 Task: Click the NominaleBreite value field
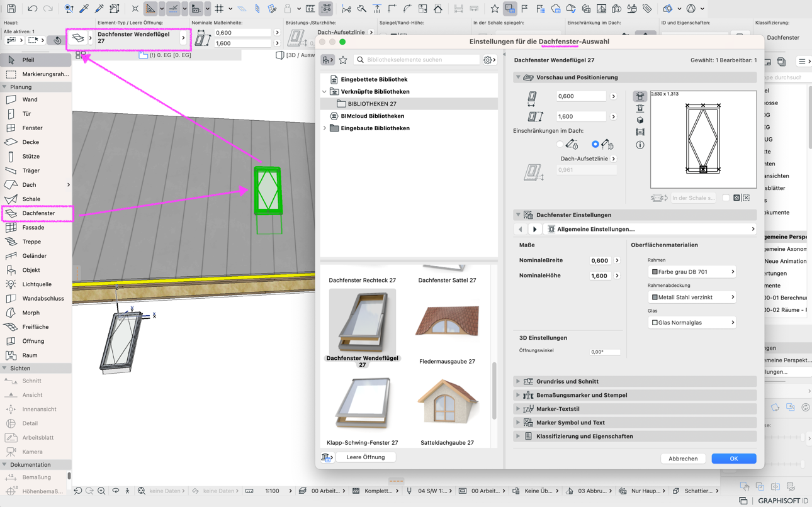(x=599, y=260)
